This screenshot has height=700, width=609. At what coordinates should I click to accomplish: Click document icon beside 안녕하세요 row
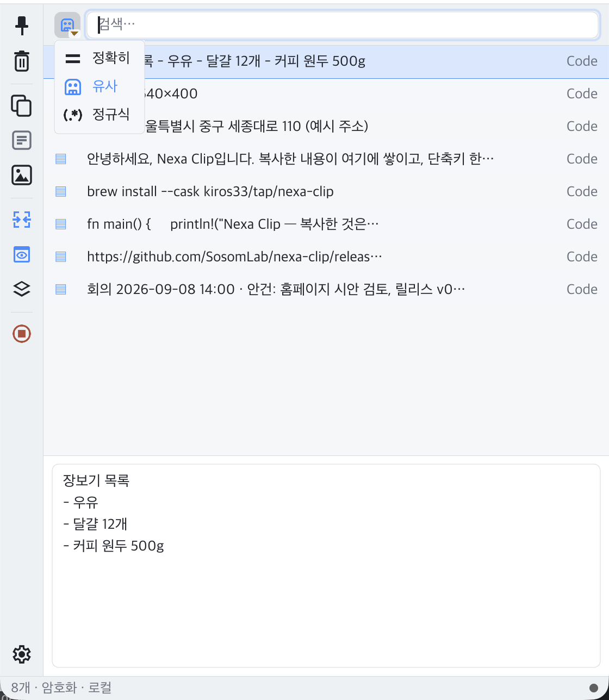point(61,159)
